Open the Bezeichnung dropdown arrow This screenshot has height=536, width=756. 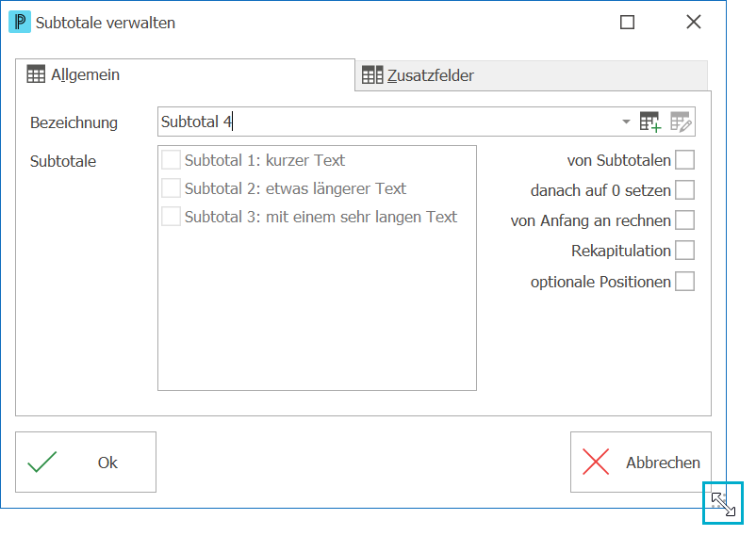click(x=626, y=122)
